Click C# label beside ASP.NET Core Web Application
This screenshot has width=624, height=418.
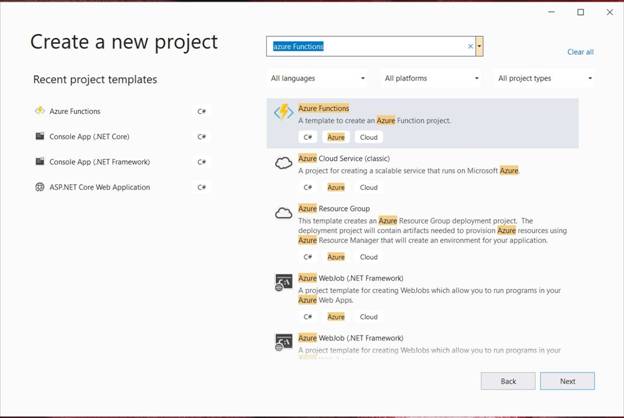[201, 187]
